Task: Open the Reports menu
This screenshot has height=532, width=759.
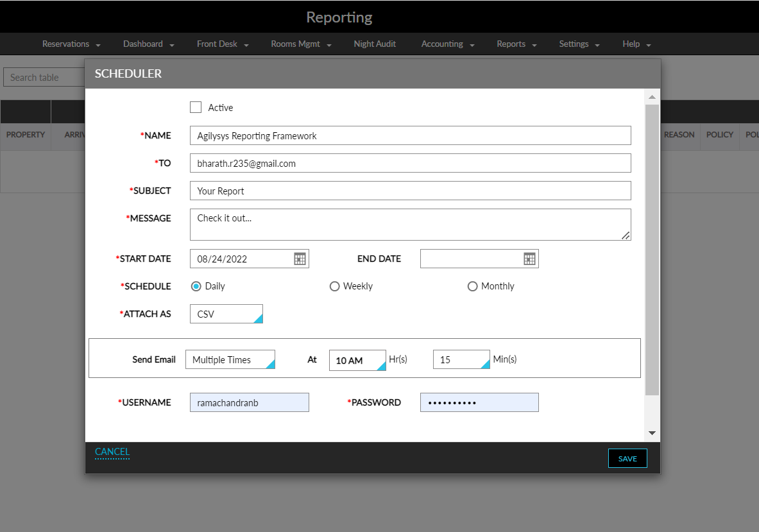Action: pyautogui.click(x=511, y=44)
